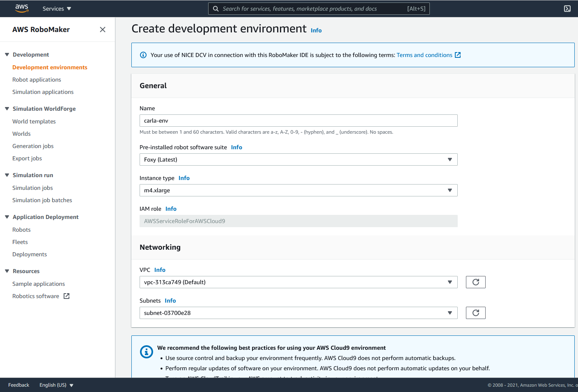The width and height of the screenshot is (578, 392).
Task: Click the external link icon beside Terms and conditions
Action: (458, 55)
